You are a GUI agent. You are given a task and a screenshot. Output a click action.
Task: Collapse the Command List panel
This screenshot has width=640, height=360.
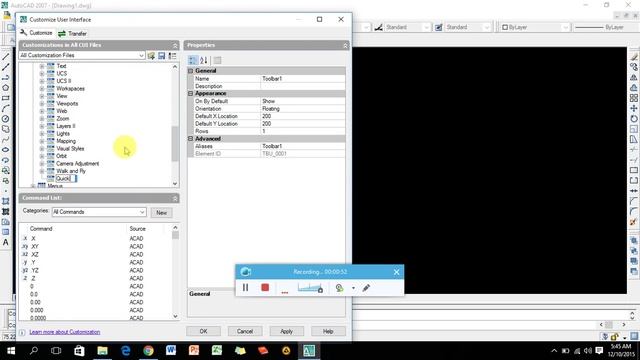click(x=175, y=198)
